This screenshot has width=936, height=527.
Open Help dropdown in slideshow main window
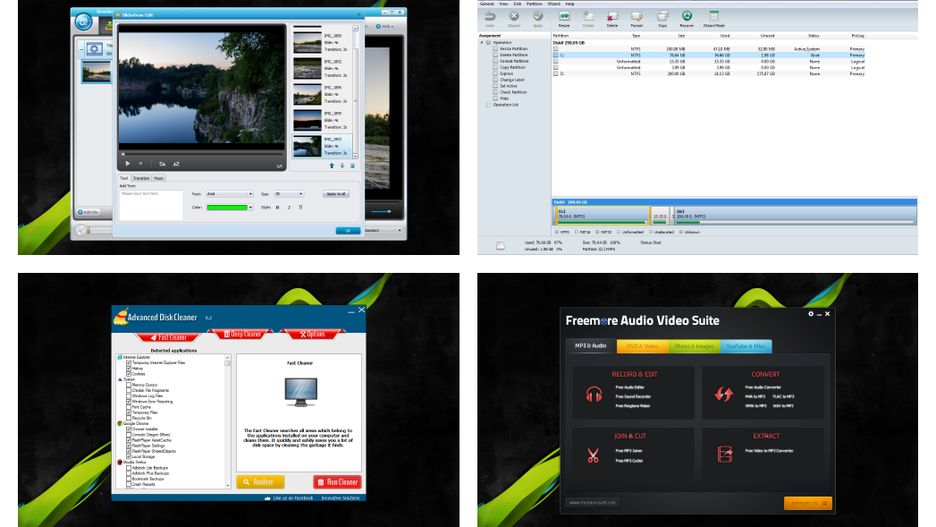coord(385,26)
